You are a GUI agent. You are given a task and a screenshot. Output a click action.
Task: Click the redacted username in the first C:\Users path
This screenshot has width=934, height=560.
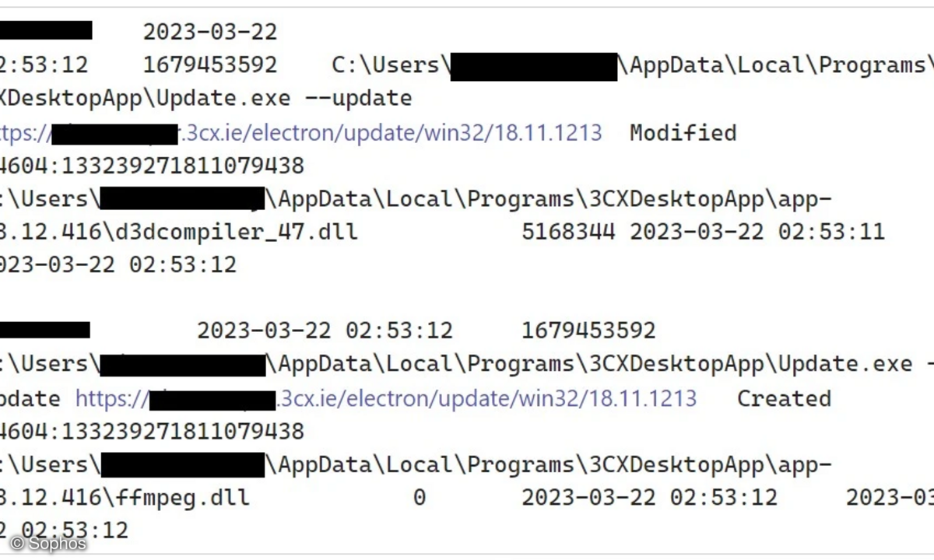coord(534,67)
